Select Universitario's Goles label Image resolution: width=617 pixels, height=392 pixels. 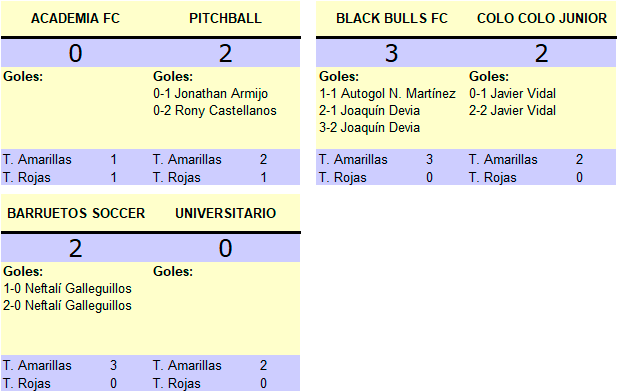pos(173,271)
